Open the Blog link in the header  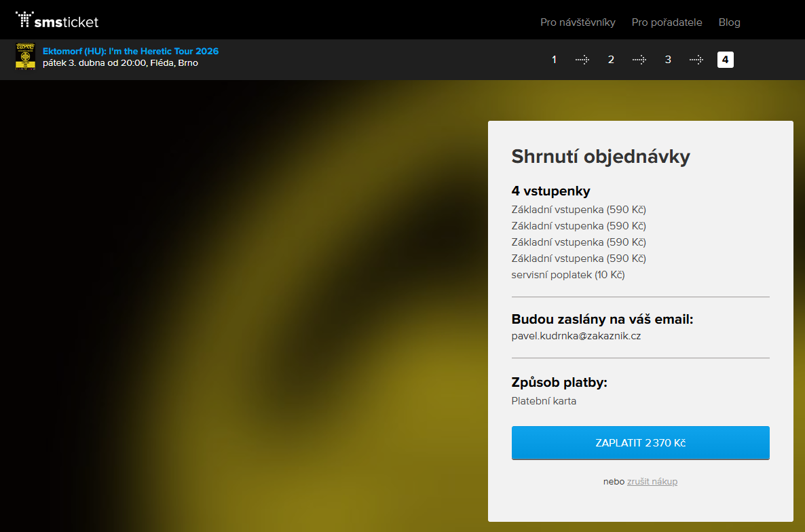[729, 22]
